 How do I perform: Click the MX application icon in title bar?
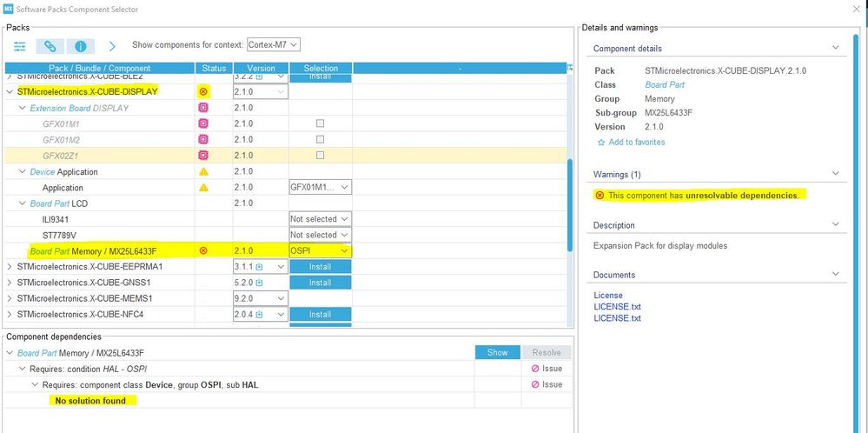click(x=8, y=9)
